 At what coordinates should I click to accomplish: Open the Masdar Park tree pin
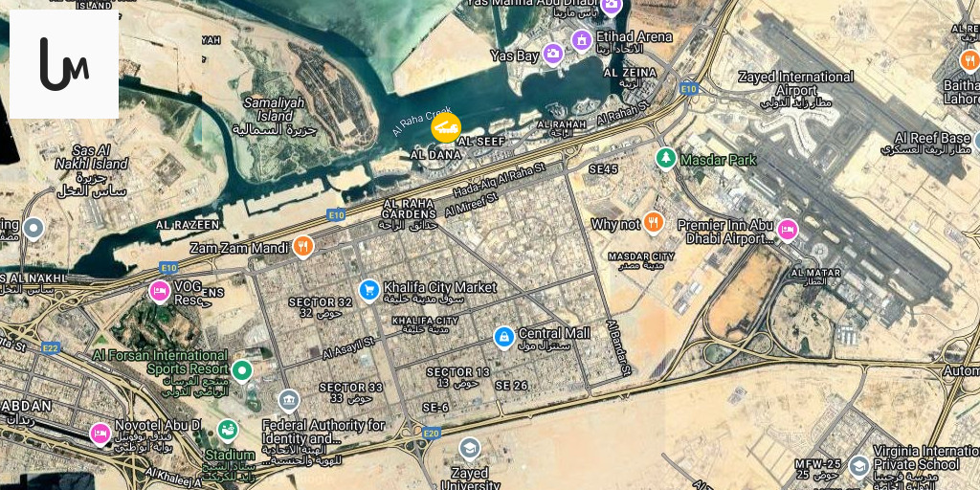666,158
